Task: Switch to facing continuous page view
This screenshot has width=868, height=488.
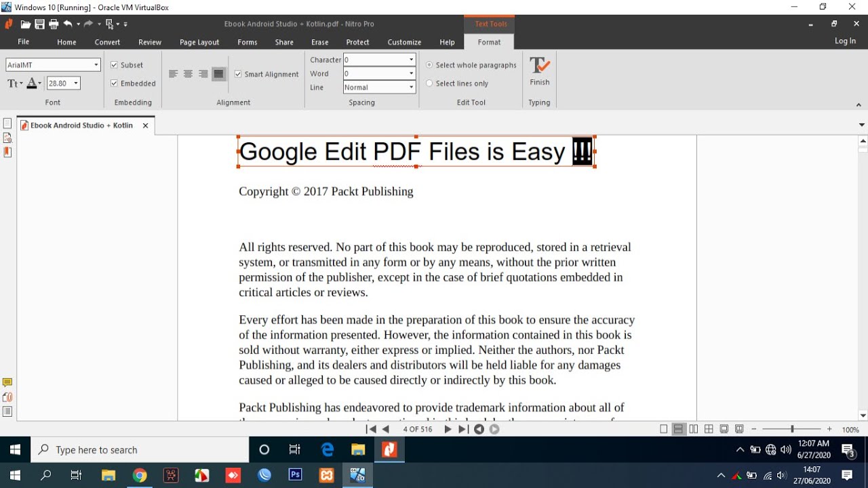Action: [x=709, y=429]
